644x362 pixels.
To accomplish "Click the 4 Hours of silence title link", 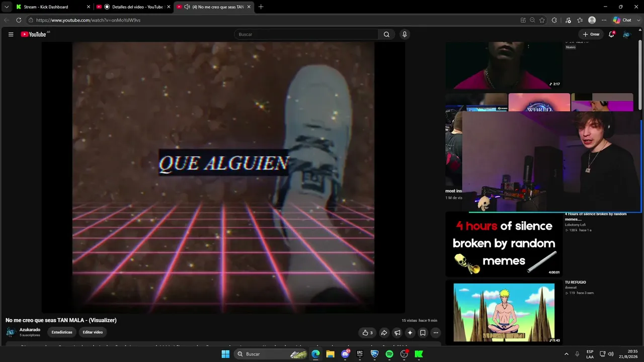I will (596, 217).
